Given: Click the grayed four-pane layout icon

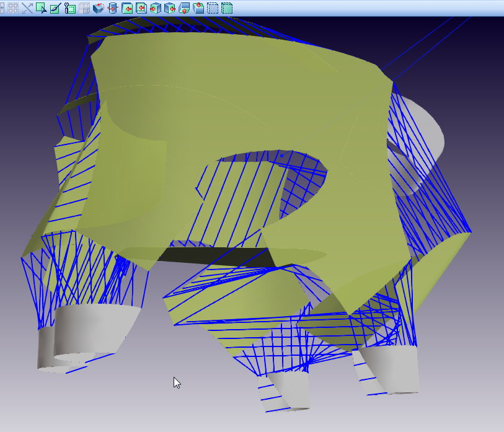Looking at the screenshot, I should (x=84, y=8).
